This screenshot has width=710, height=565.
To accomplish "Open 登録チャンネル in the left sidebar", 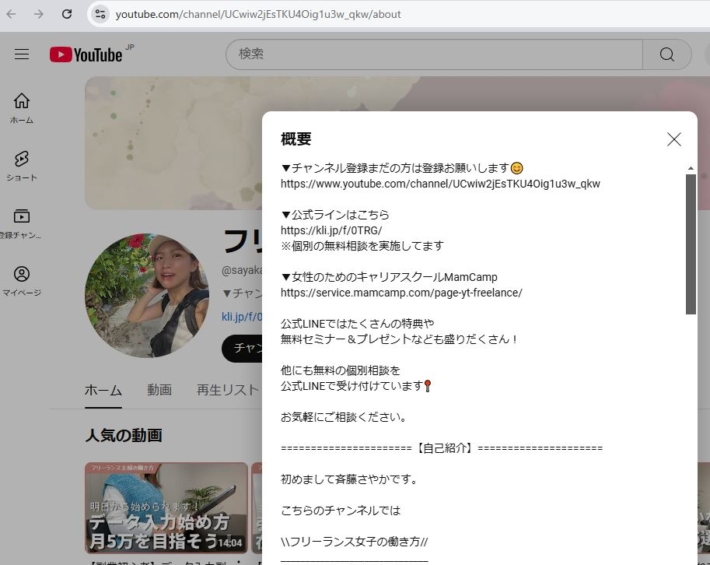I will coord(21,223).
